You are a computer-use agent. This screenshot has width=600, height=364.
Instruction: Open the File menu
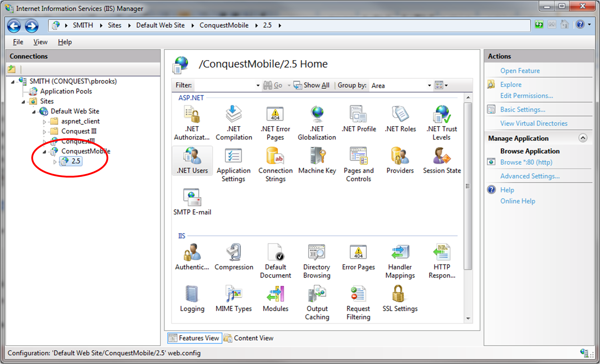pos(18,42)
